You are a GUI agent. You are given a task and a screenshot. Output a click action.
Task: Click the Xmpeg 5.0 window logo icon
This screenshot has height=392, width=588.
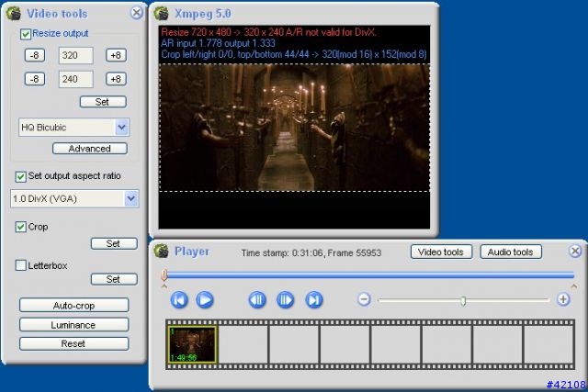(x=162, y=14)
